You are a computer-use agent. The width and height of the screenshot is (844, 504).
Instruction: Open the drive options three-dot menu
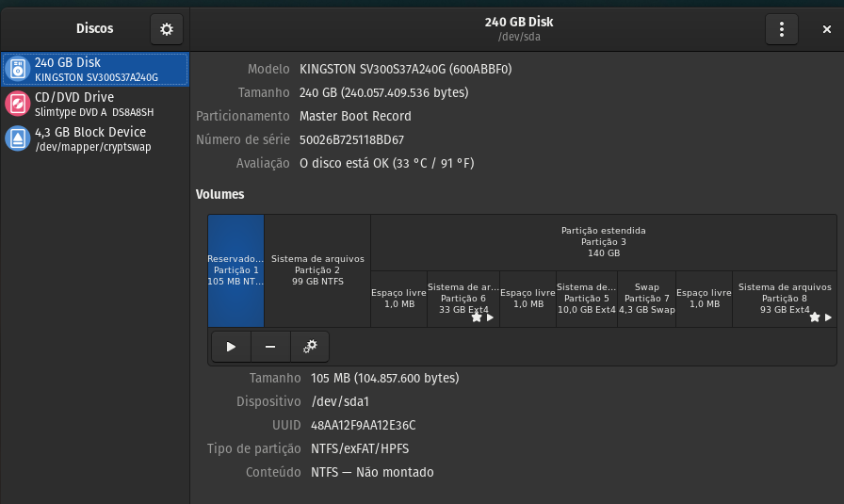(x=781, y=29)
